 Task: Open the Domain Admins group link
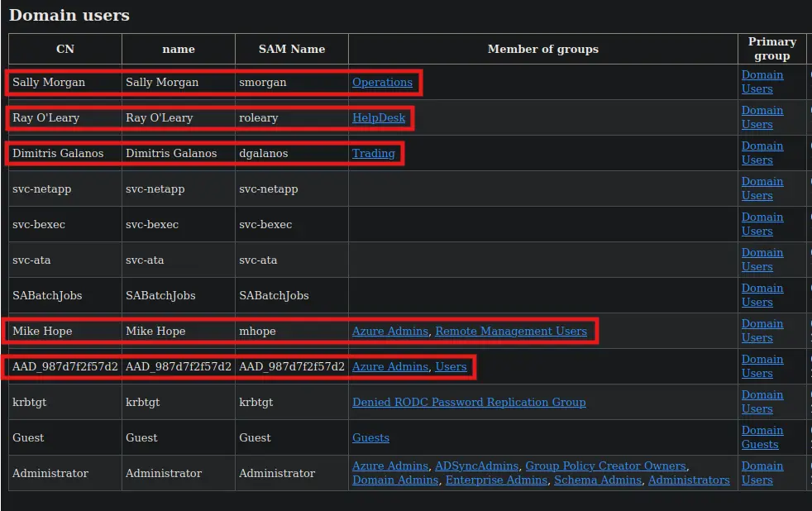[x=395, y=480]
